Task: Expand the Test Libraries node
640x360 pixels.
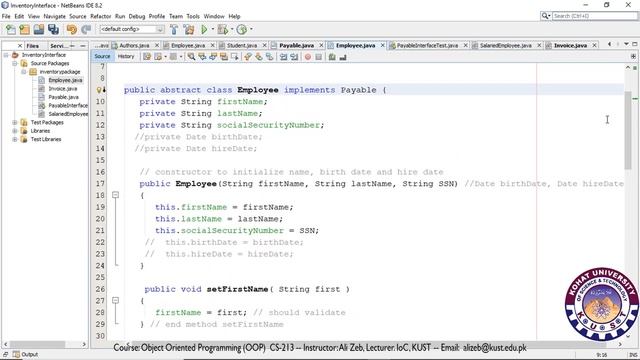Action: coord(15,139)
